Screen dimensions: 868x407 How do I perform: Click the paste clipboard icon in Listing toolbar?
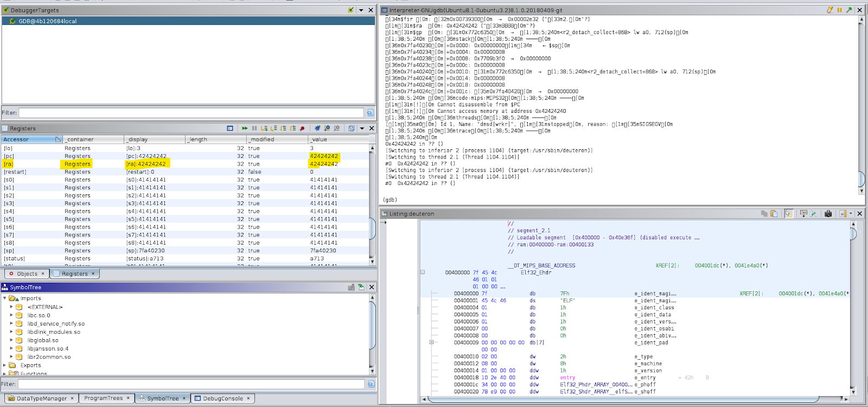[x=774, y=214]
